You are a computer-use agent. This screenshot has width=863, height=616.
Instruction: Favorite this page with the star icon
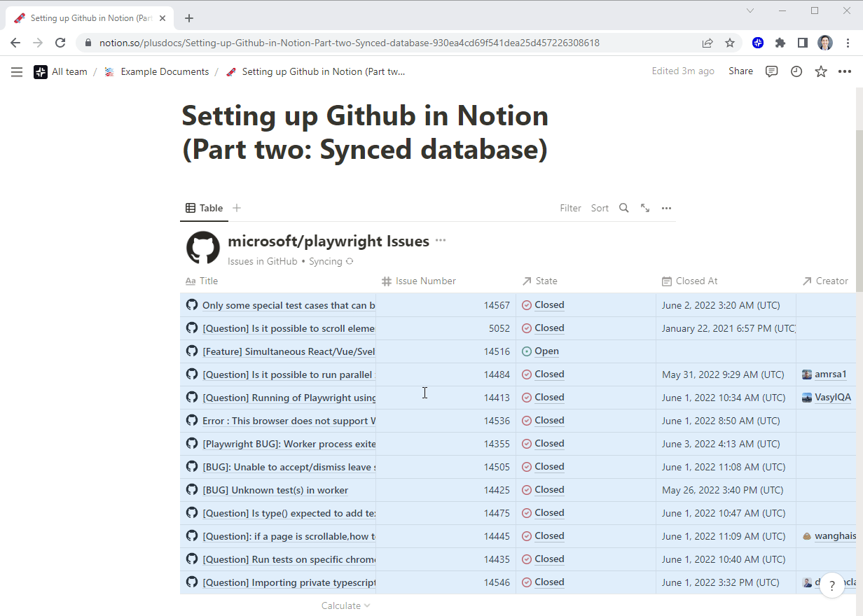tap(821, 71)
